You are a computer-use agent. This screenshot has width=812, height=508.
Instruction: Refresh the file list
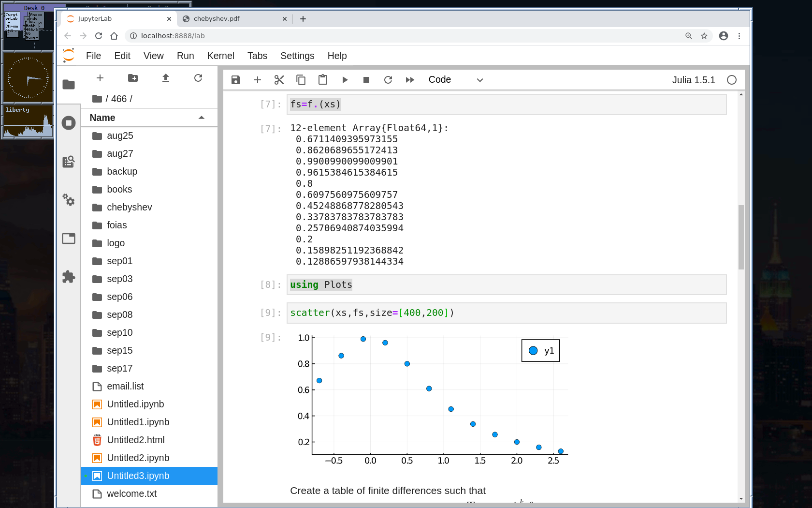[198, 78]
